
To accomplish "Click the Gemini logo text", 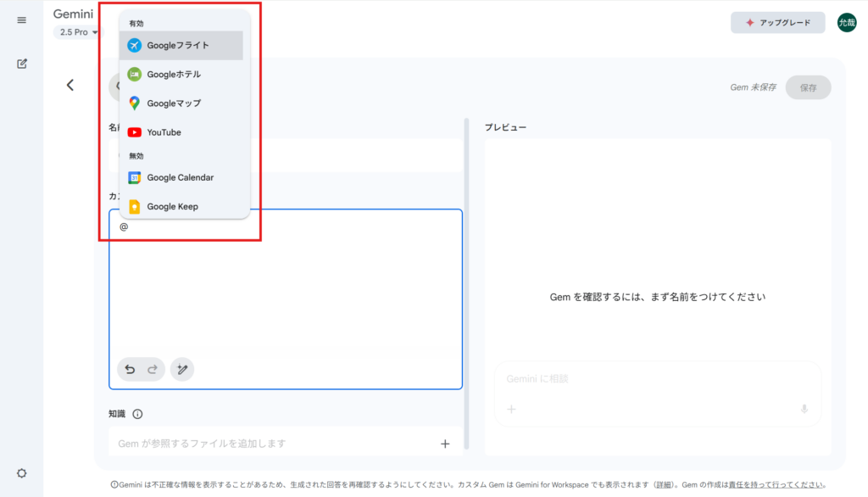I will click(x=73, y=14).
